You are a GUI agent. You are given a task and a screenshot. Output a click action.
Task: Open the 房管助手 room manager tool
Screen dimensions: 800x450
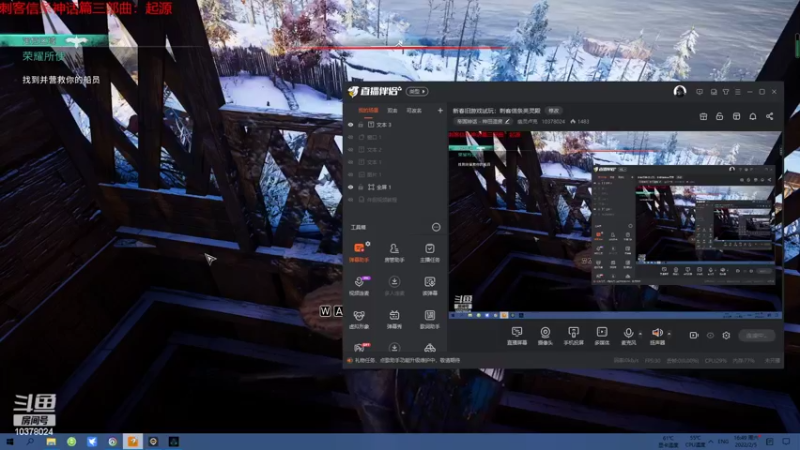pos(394,252)
